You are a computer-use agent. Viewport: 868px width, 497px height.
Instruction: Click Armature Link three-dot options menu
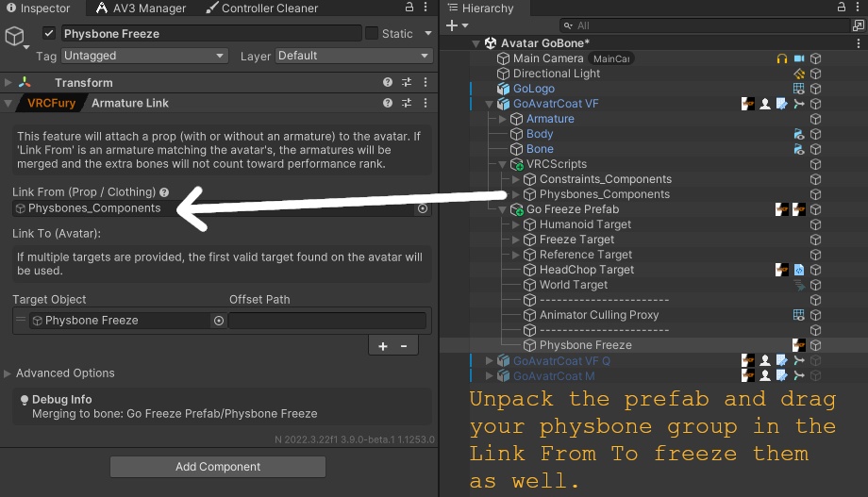click(426, 103)
